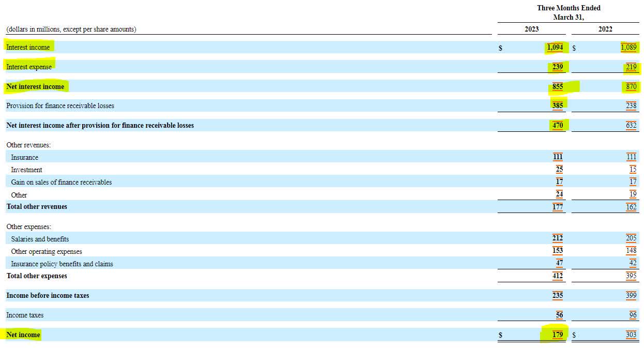Select the 2022 net interest income value 870
This screenshot has height=349, width=644.
[631, 86]
